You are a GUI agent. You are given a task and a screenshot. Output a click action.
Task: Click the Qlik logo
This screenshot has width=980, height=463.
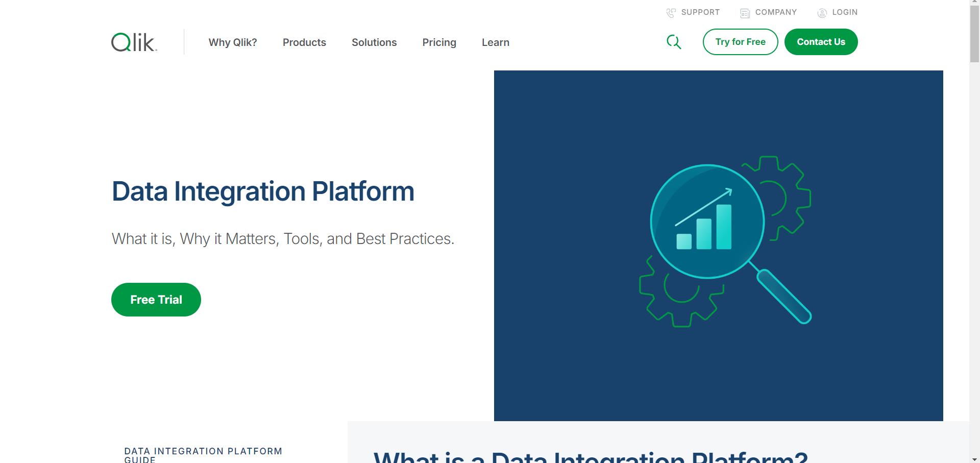coord(133,42)
